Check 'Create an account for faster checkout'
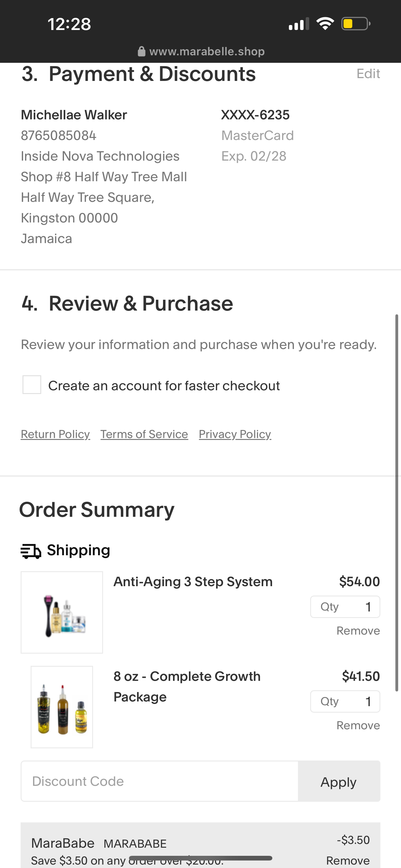 32,385
